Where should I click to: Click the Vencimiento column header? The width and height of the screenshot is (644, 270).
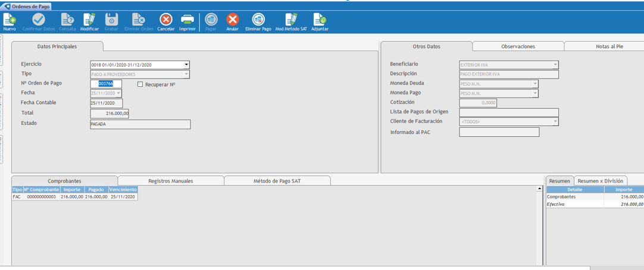(123, 190)
